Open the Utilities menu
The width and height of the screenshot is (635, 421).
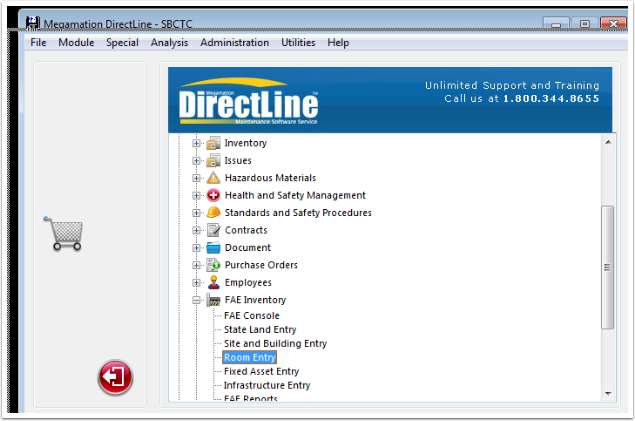tap(298, 43)
